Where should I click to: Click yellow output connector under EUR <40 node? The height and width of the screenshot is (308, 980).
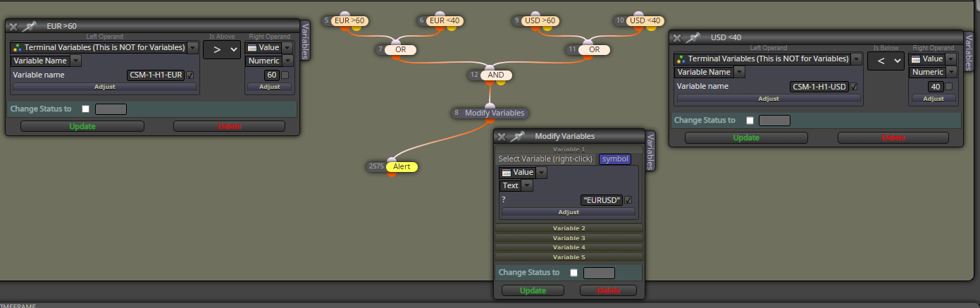[x=450, y=29]
